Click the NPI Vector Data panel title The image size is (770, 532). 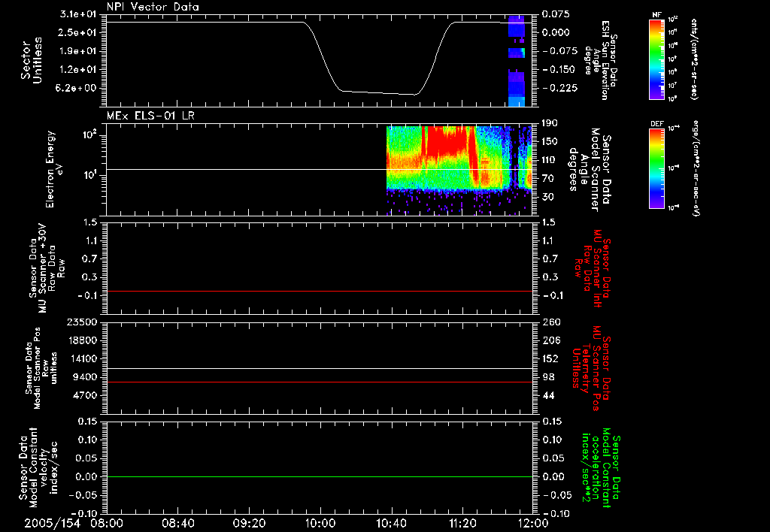pyautogui.click(x=153, y=7)
